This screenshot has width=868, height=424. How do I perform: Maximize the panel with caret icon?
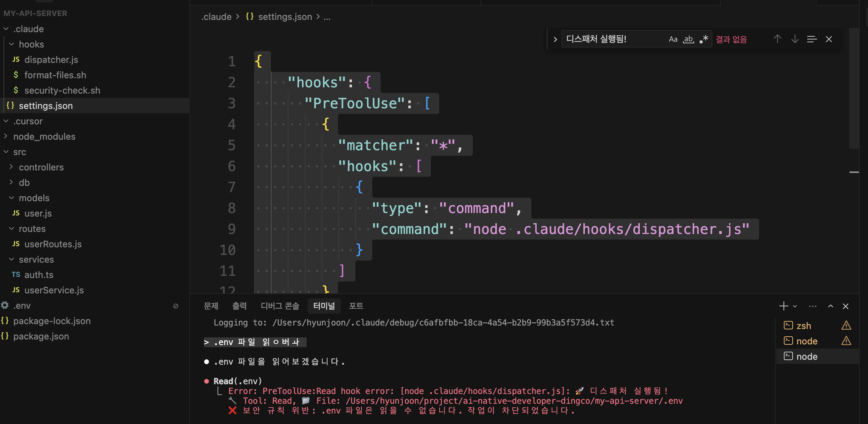point(831,306)
